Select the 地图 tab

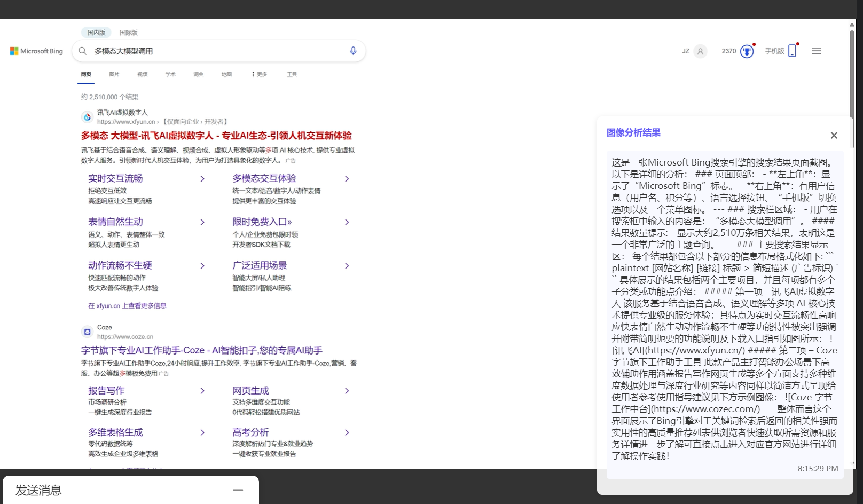pyautogui.click(x=227, y=74)
